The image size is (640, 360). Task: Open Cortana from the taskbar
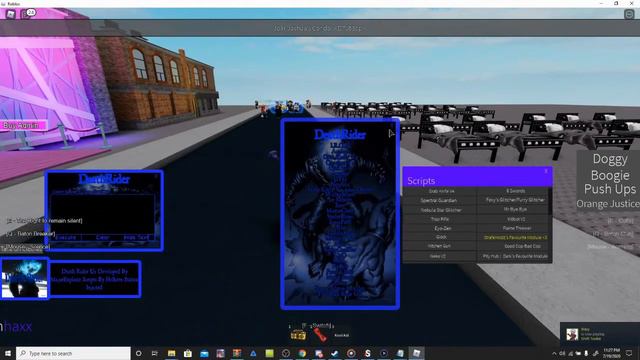[138, 353]
